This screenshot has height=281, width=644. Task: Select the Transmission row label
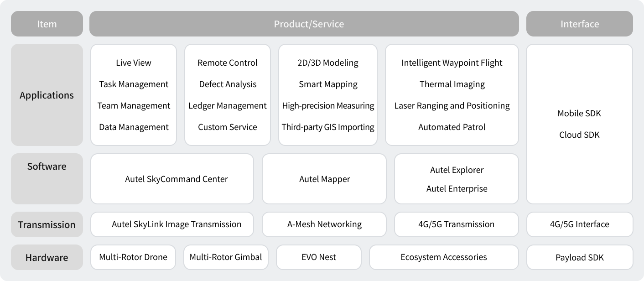tap(47, 224)
